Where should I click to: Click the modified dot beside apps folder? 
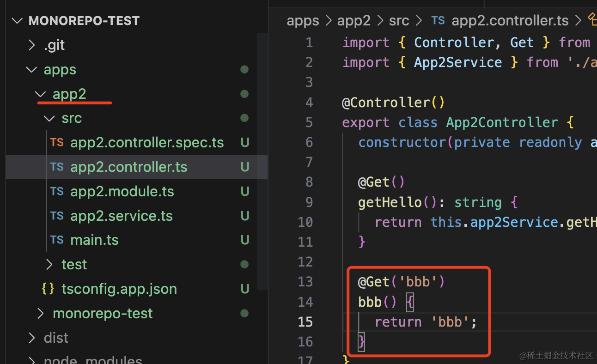[244, 70]
